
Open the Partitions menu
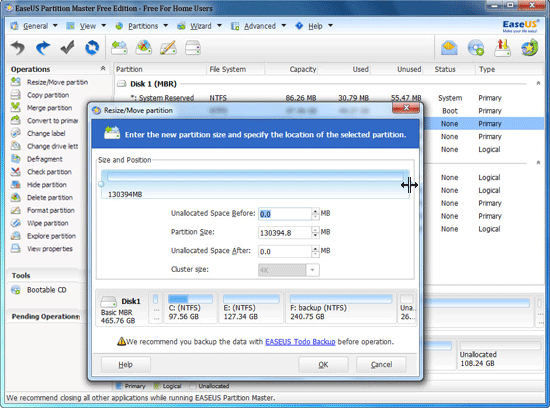pyautogui.click(x=142, y=26)
